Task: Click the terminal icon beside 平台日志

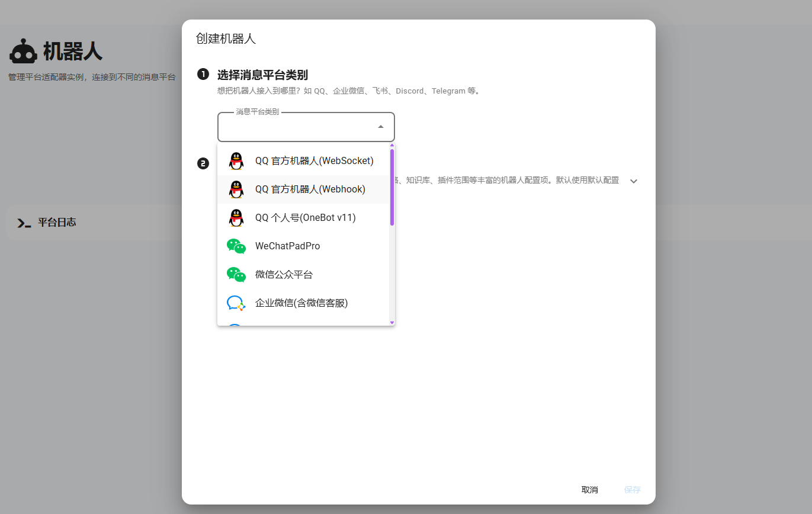Action: point(24,223)
